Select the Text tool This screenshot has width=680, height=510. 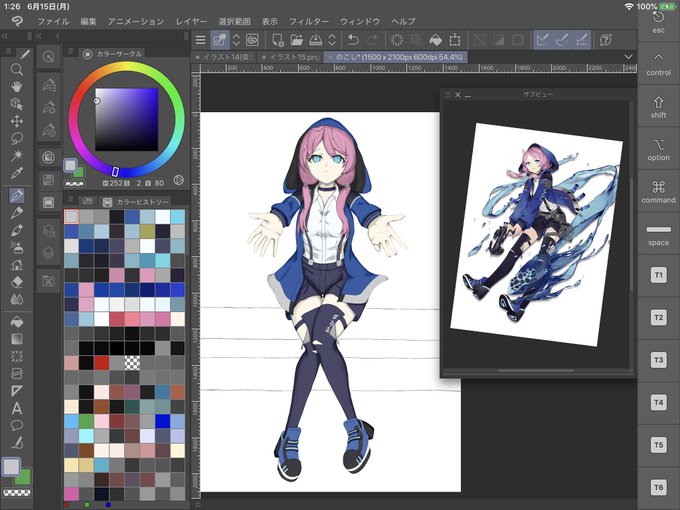[x=16, y=408]
